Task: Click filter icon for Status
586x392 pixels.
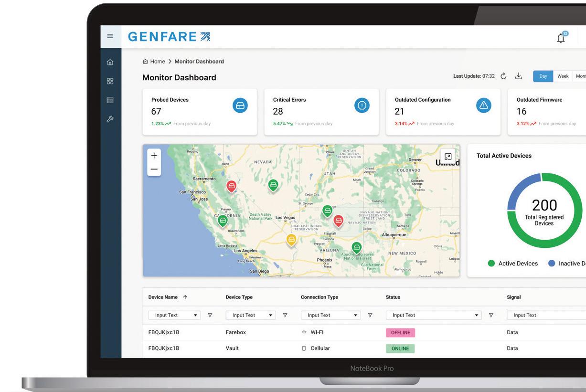Action: point(491,315)
